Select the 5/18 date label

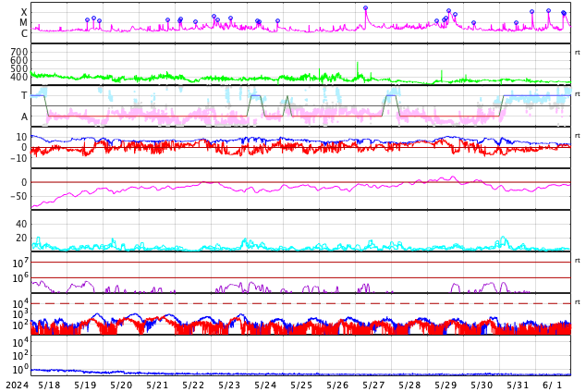[49, 386]
